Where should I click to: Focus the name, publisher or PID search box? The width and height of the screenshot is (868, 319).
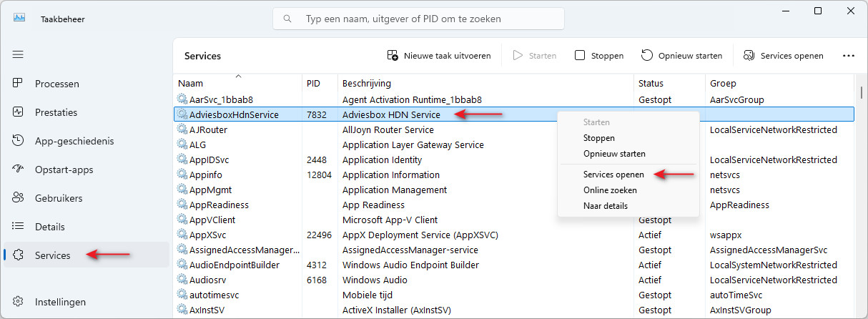point(418,19)
